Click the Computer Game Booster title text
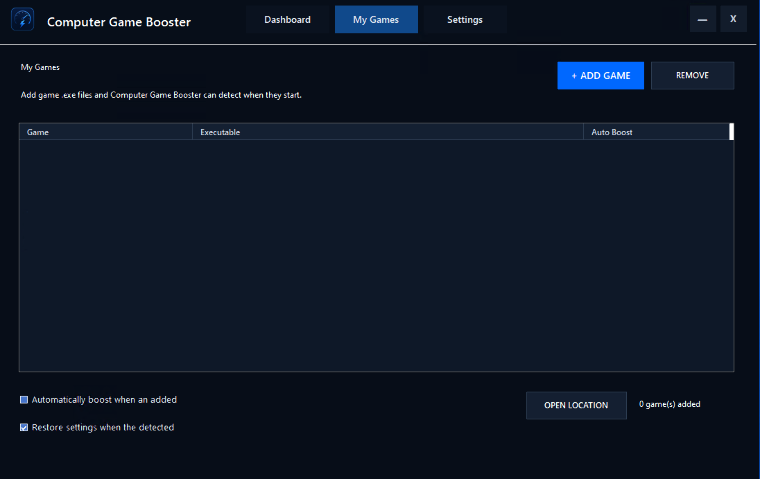The width and height of the screenshot is (760, 479). 119,22
